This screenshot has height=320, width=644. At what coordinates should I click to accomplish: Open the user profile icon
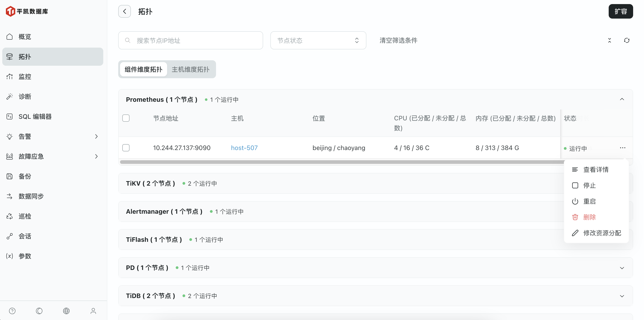point(93,311)
